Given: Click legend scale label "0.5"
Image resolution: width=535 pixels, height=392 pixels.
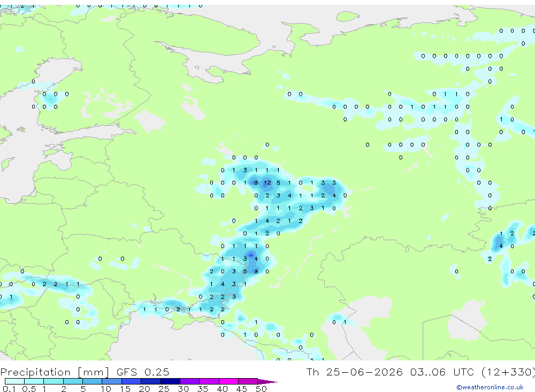Looking at the screenshot, I should click(29, 389).
